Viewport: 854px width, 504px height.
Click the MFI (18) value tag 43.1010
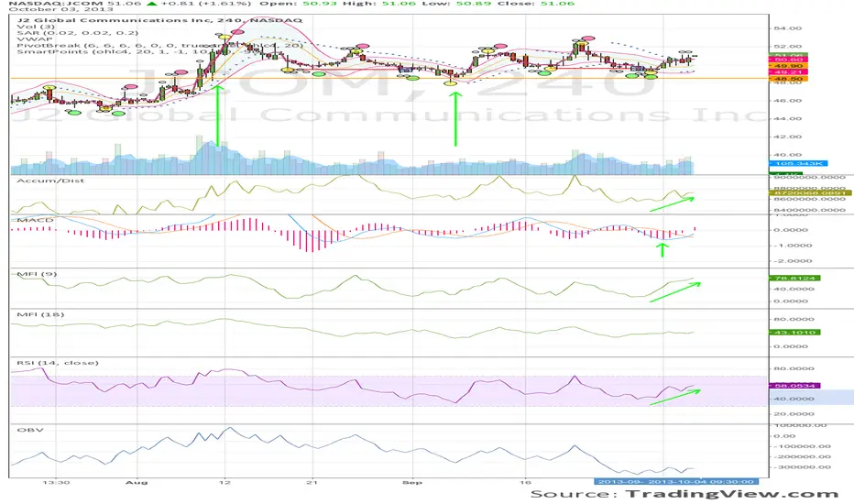coord(794,333)
